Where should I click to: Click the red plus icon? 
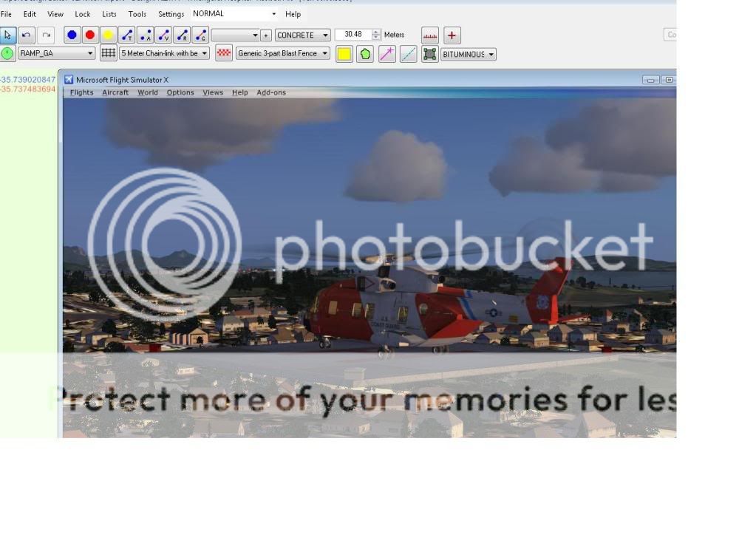tap(452, 35)
